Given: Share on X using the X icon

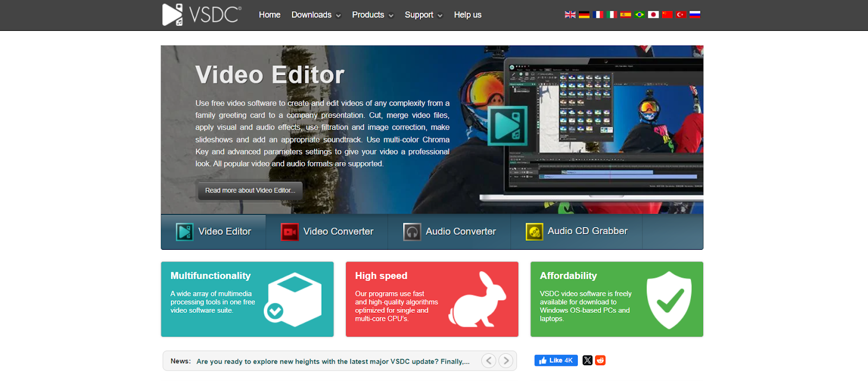Looking at the screenshot, I should (x=588, y=360).
